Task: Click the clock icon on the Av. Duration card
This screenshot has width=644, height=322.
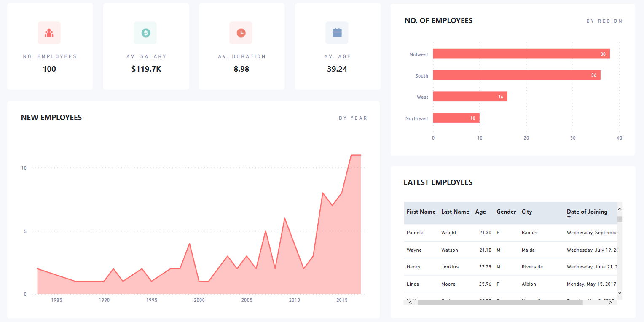Action: [241, 32]
